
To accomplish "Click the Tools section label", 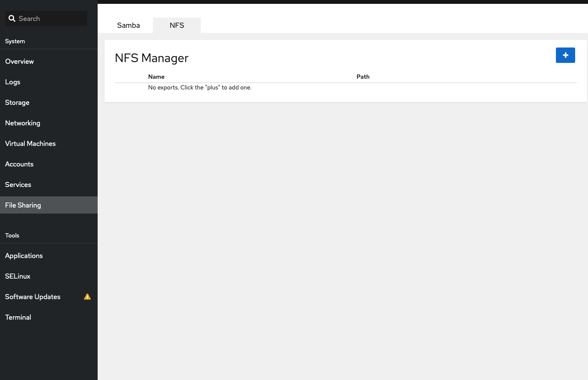I will 12,235.
